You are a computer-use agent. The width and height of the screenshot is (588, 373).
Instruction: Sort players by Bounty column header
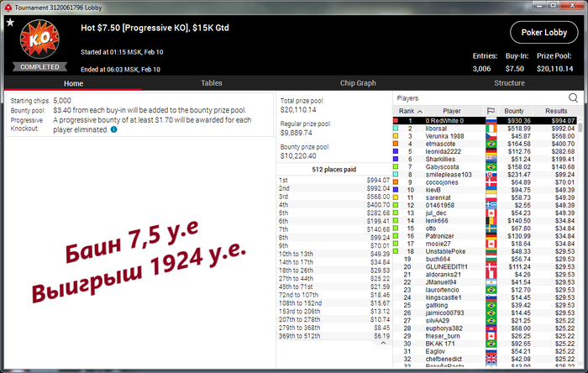click(x=513, y=111)
